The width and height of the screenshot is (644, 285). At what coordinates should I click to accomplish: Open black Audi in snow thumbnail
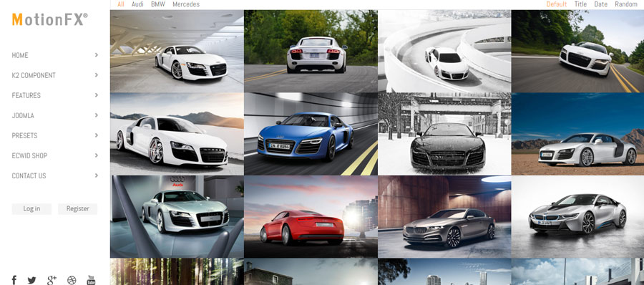(444, 134)
